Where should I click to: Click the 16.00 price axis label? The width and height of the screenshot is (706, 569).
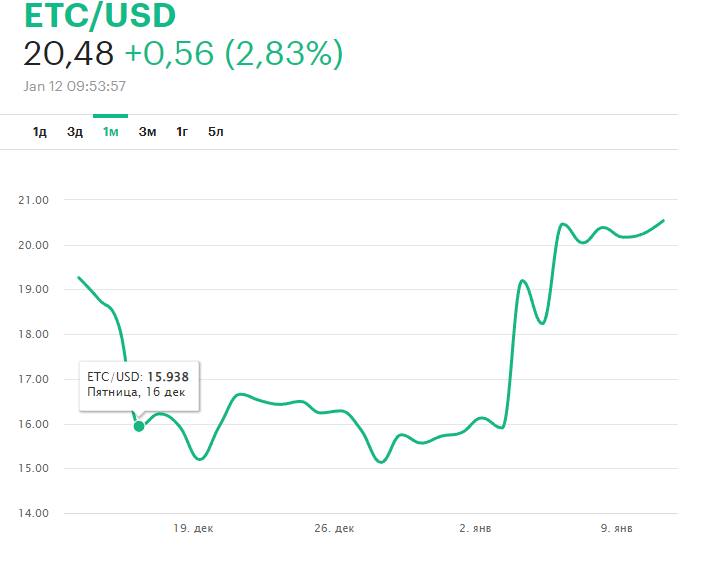point(33,424)
